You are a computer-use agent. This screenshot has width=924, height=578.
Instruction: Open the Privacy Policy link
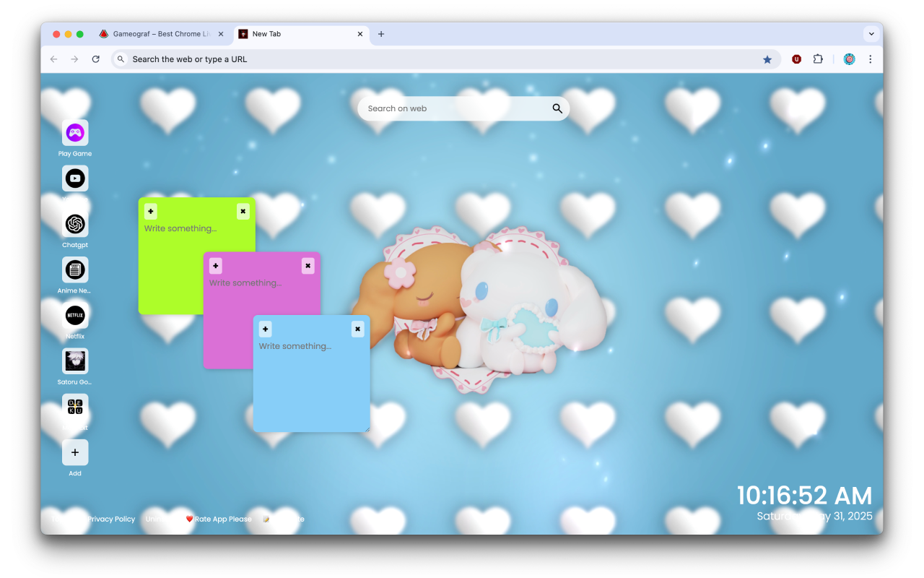[111, 519]
